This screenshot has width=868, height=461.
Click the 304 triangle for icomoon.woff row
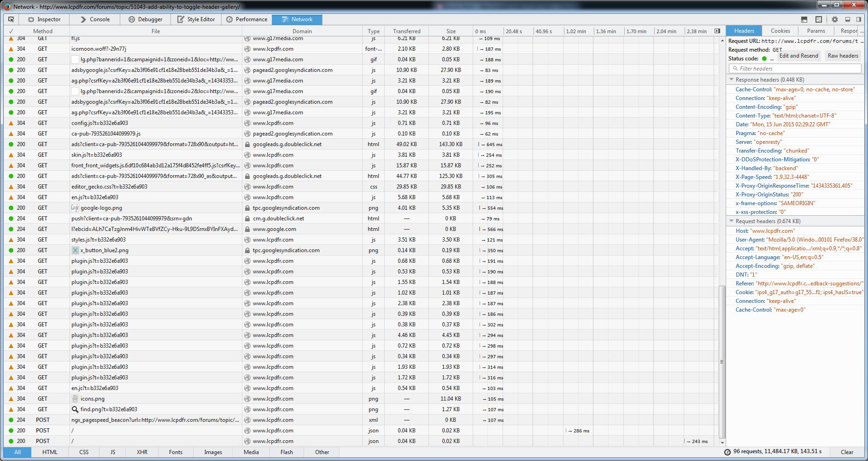click(x=11, y=49)
